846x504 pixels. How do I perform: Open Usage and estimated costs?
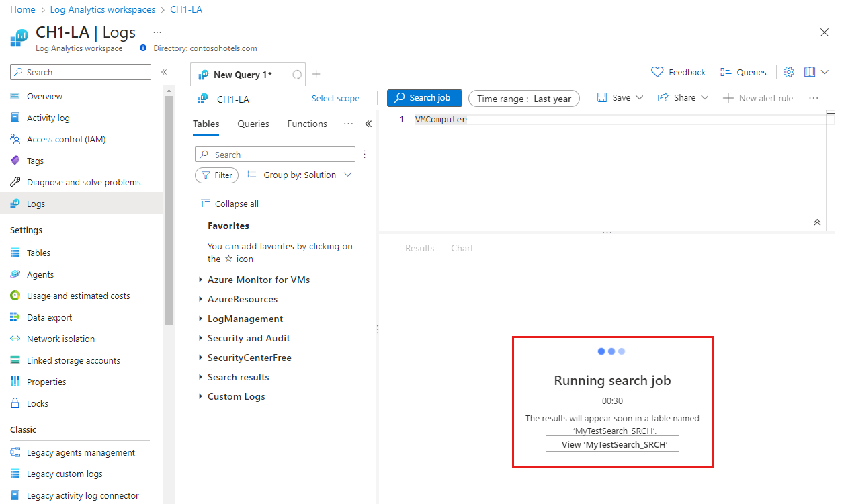[x=78, y=296]
